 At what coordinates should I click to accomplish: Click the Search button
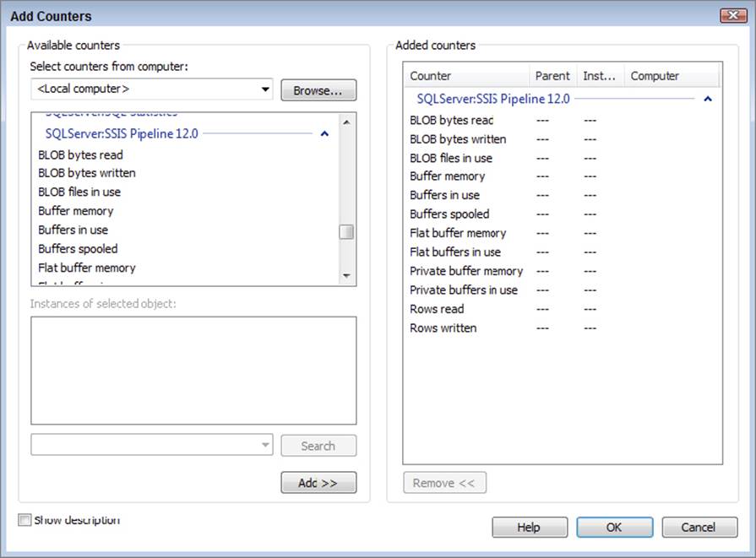click(x=318, y=446)
